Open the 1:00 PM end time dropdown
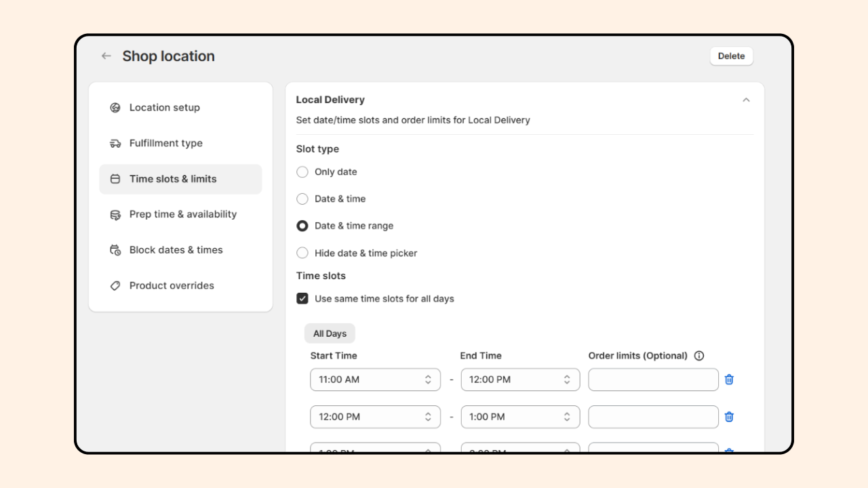This screenshot has width=868, height=488. [520, 417]
